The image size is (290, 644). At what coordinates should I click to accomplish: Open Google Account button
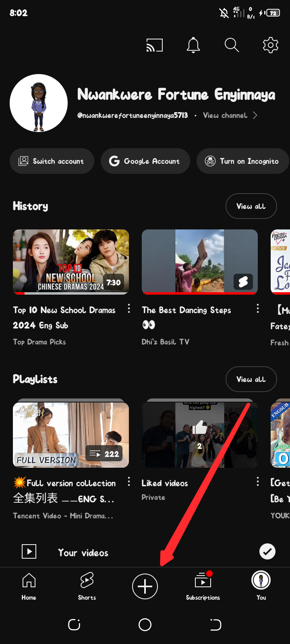145,161
